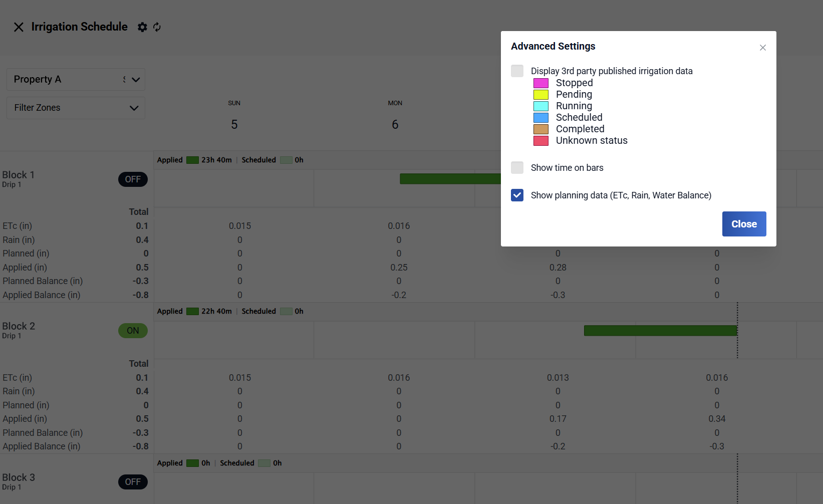
Task: Open settings via the gear icon
Action: tap(143, 27)
